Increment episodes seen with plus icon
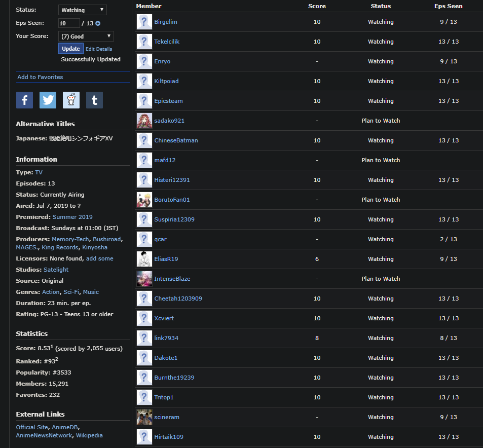 tap(98, 23)
